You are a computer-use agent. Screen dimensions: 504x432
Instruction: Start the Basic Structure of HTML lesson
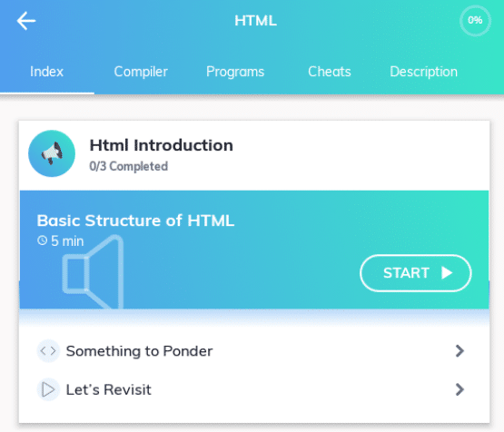tap(416, 273)
